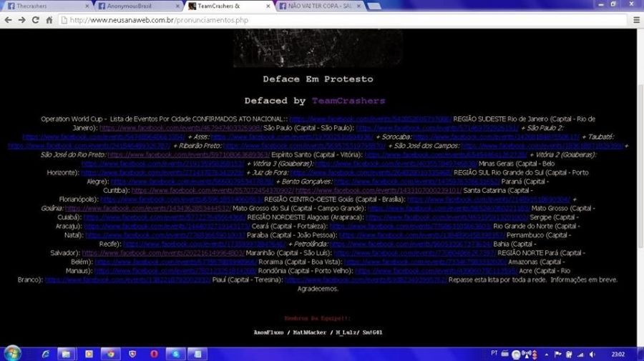
Task: Go forward with the browser forward arrow
Action: [x=21, y=20]
